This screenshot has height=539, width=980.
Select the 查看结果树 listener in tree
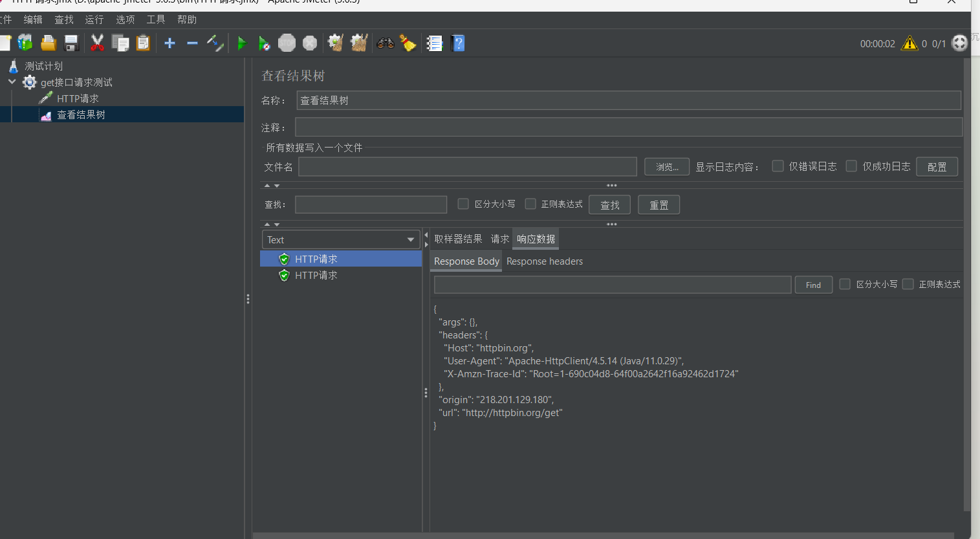tap(72, 115)
